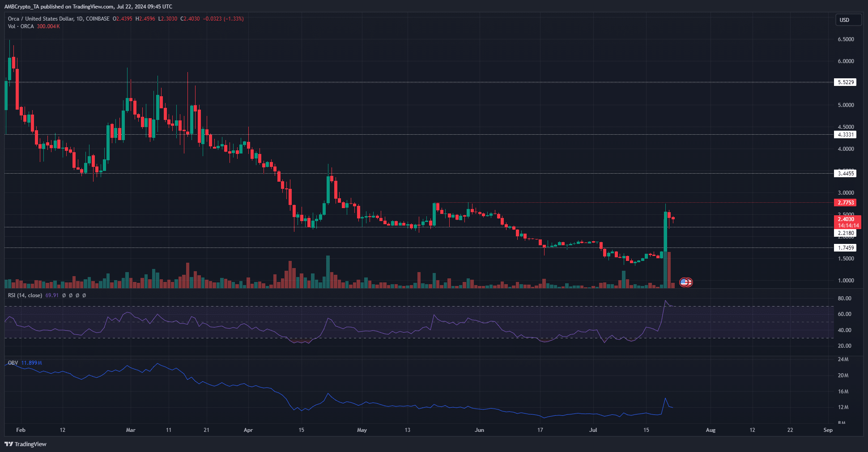Image resolution: width=868 pixels, height=452 pixels.
Task: Click the high value H2.4596
Action: (x=145, y=19)
